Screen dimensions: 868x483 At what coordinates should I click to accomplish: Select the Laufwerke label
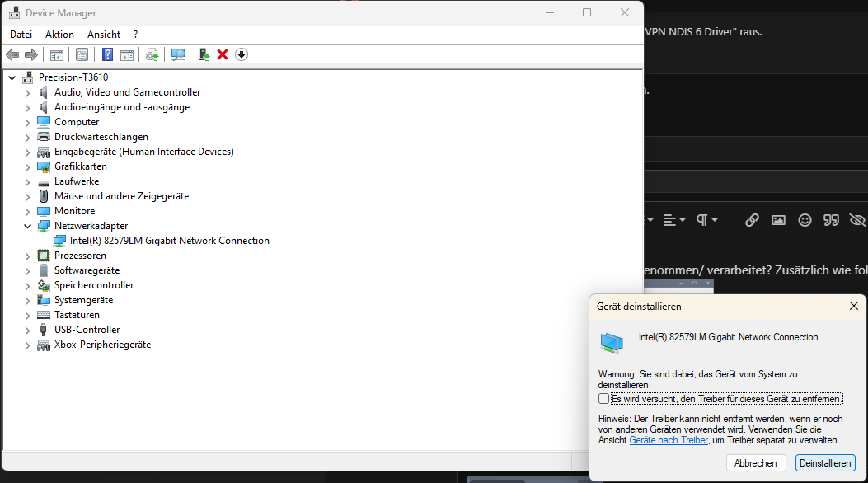[77, 181]
